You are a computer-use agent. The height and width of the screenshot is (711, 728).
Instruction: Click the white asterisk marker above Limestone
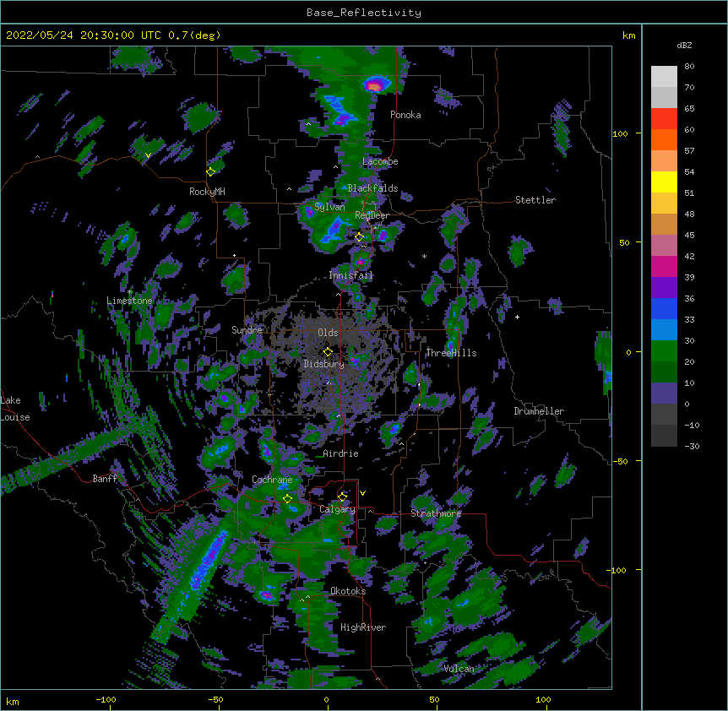129,292
